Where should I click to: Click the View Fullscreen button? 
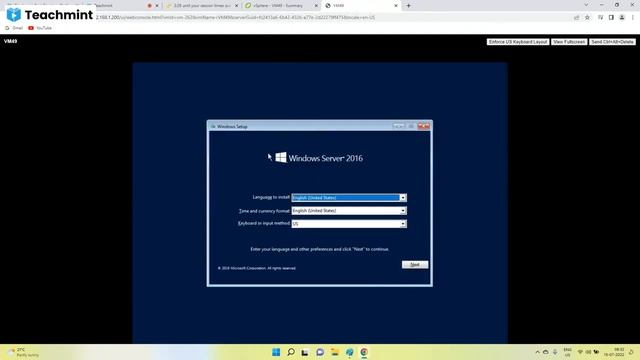569,42
